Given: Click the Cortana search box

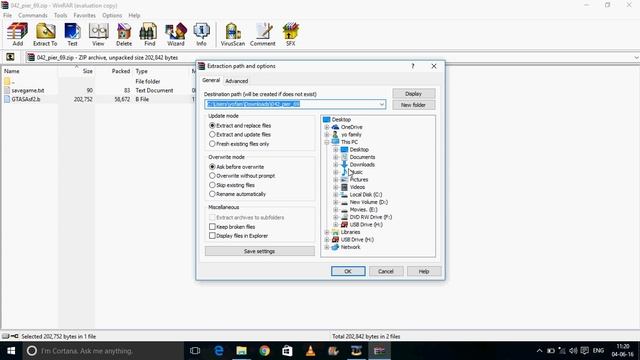Looking at the screenshot, I should click(x=103, y=351).
